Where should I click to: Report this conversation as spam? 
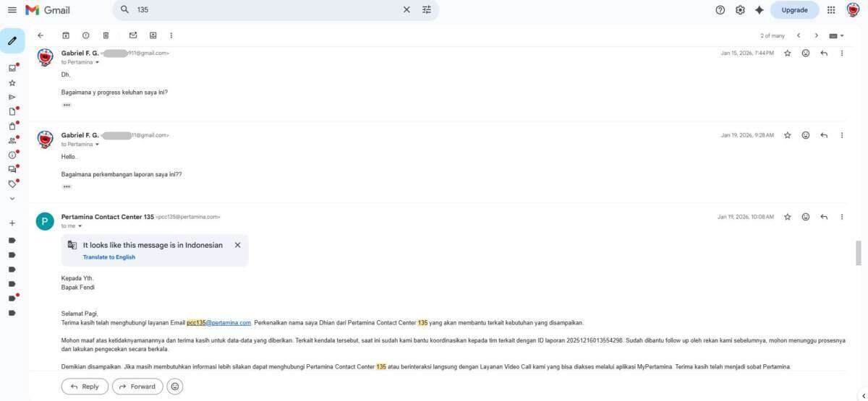(86, 35)
